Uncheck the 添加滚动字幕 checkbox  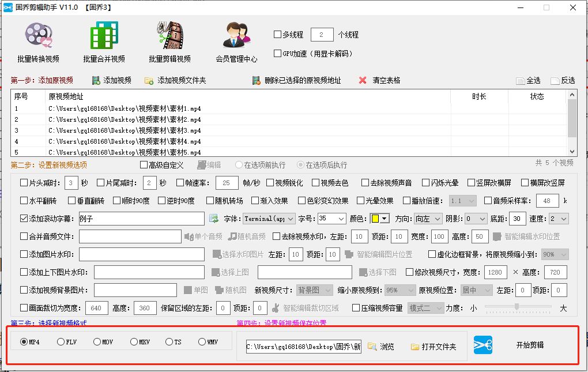(x=24, y=218)
